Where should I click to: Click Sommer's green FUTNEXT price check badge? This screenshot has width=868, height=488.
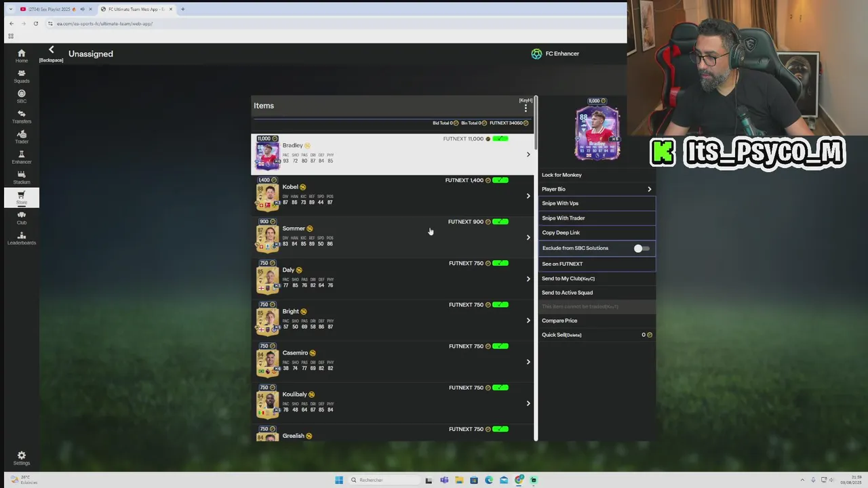coord(500,222)
